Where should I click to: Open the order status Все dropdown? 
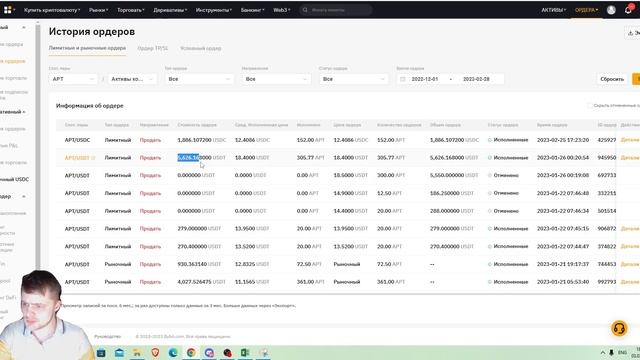(353, 79)
